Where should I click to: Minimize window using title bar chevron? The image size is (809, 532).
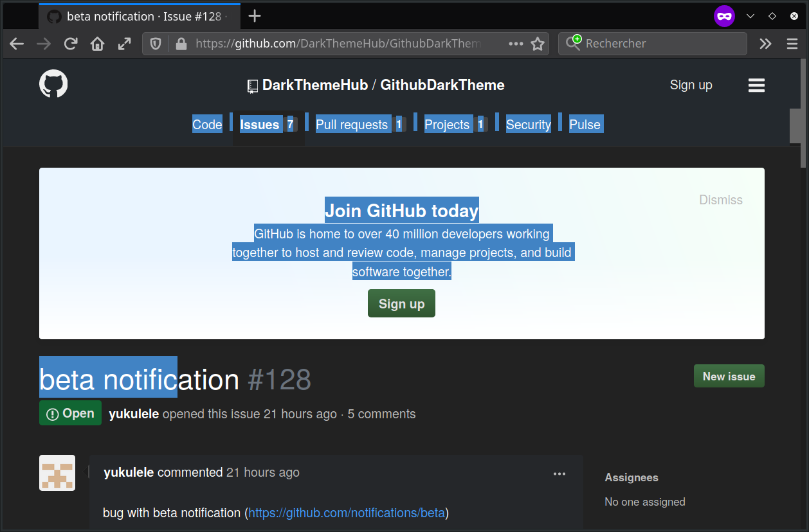pyautogui.click(x=750, y=16)
